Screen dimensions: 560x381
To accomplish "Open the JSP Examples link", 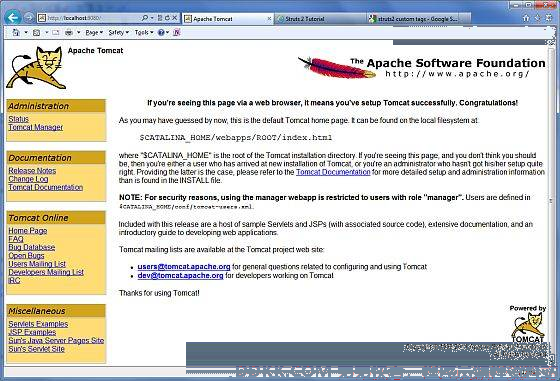I will [x=32, y=332].
